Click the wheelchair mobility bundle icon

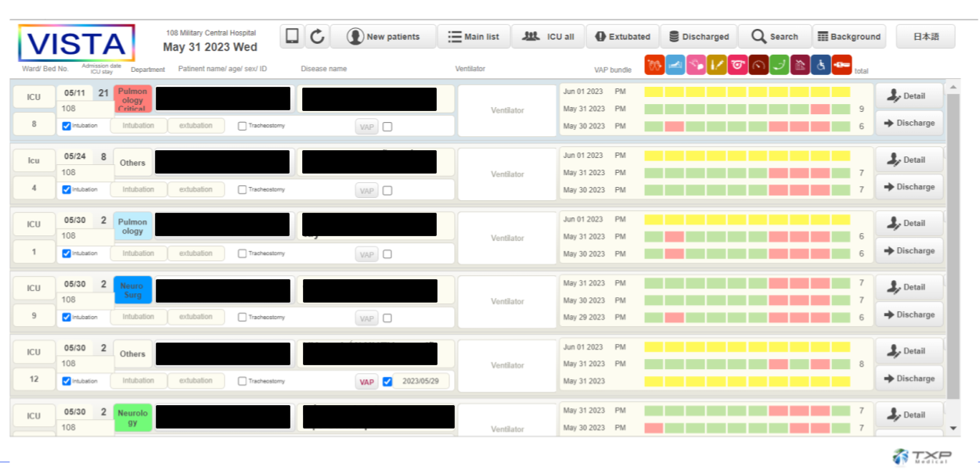click(820, 65)
